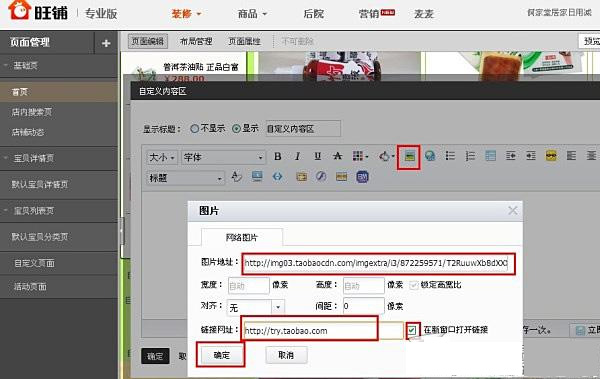Click the monitor preview icon in toolbar
The image size is (600, 379).
pos(257,176)
